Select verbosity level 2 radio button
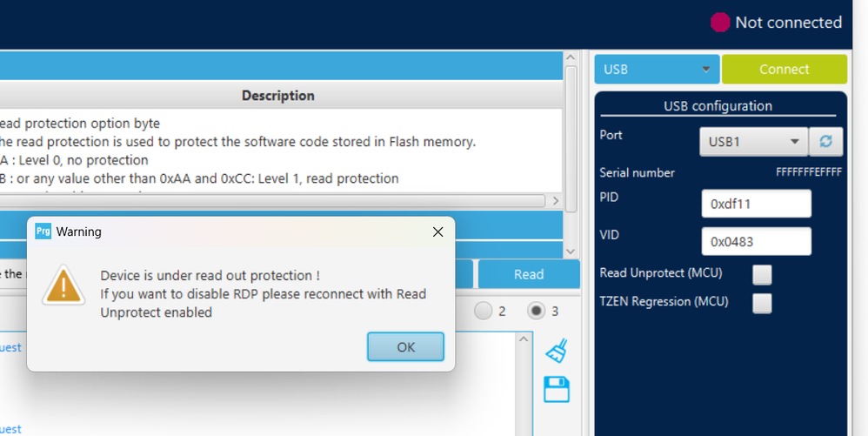This screenshot has height=436, width=868. (484, 311)
